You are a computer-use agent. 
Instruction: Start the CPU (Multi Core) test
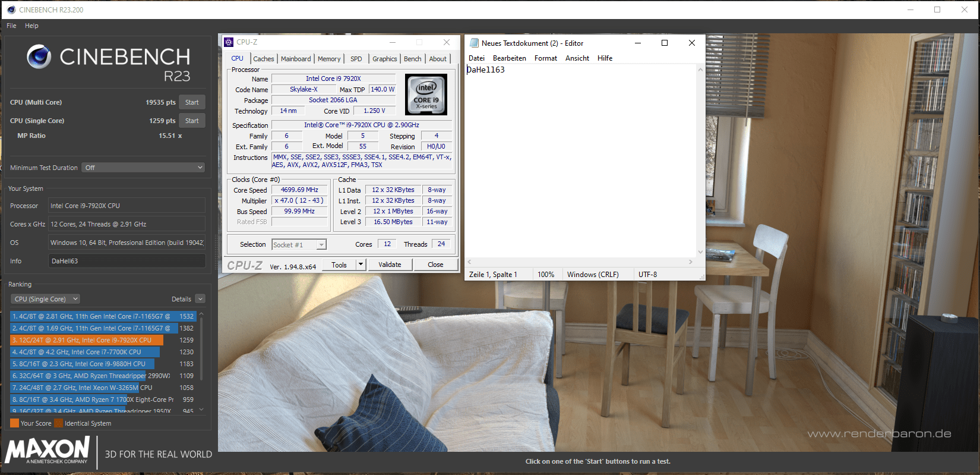click(x=192, y=102)
